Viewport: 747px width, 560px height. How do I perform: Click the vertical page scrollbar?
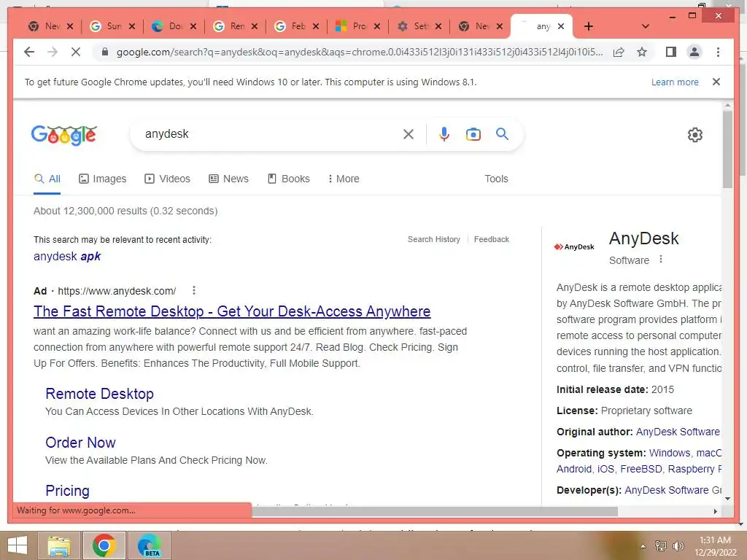(x=727, y=149)
